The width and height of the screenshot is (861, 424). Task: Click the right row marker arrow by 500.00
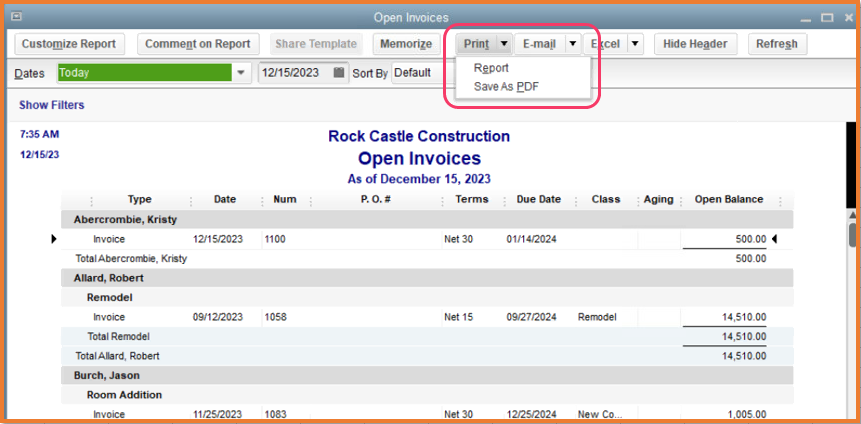coord(774,239)
